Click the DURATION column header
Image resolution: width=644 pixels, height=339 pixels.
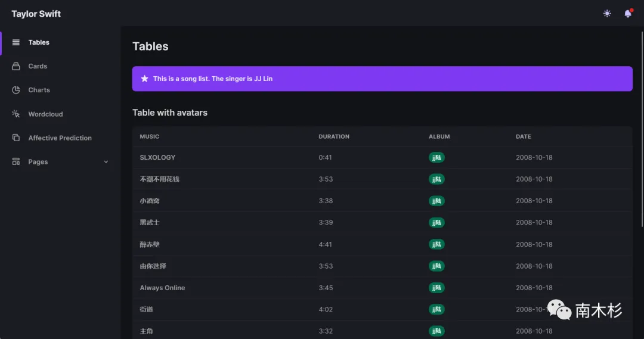334,136
